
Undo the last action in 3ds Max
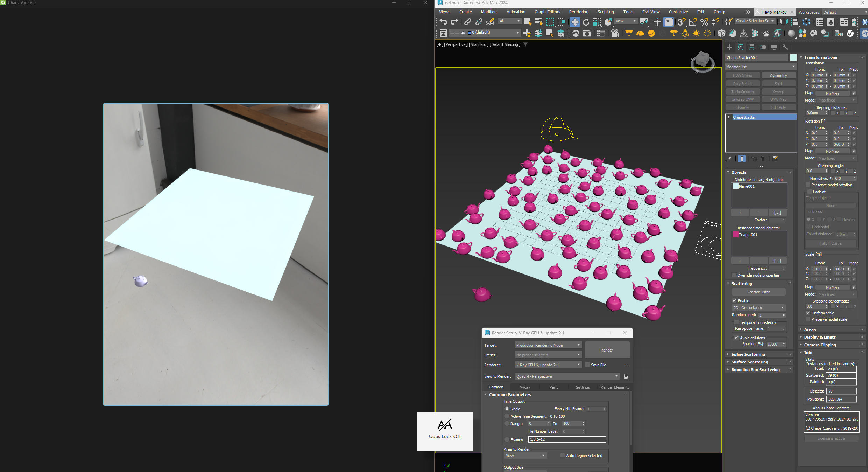coord(443,22)
